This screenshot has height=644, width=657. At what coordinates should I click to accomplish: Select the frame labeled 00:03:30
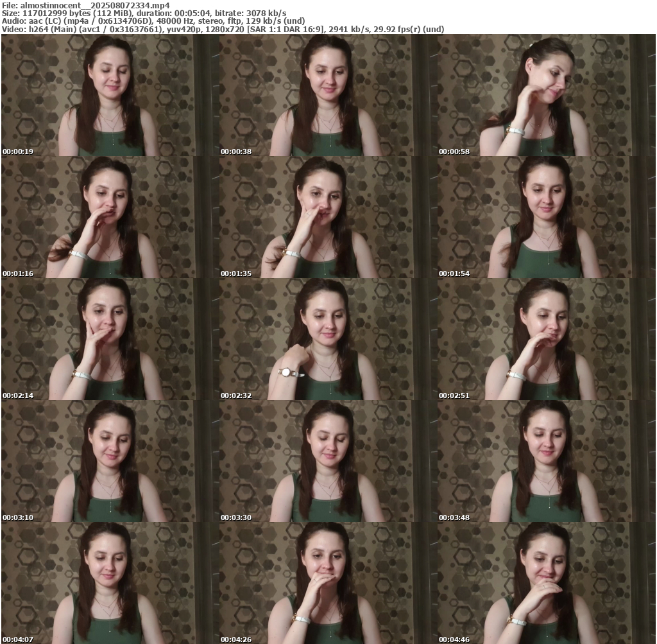pyautogui.click(x=328, y=461)
